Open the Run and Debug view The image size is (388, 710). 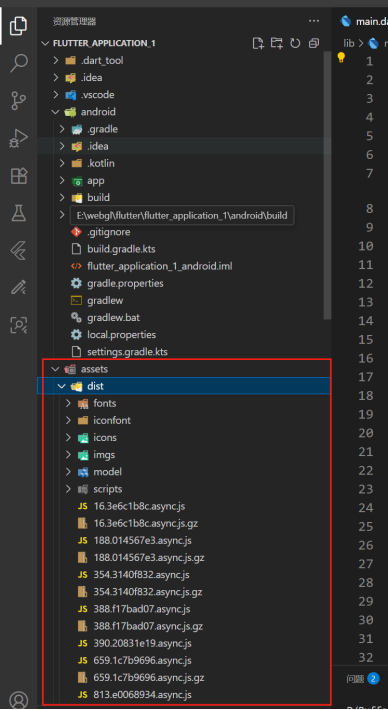point(19,138)
